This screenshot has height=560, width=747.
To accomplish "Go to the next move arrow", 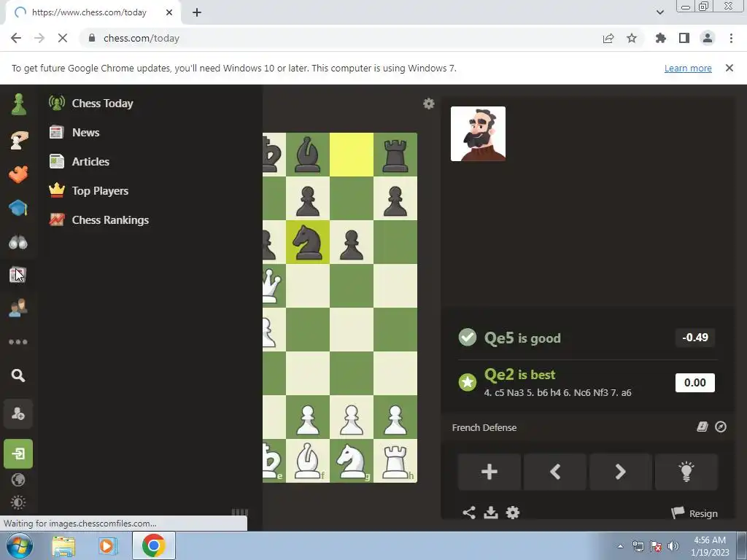I will (x=620, y=472).
